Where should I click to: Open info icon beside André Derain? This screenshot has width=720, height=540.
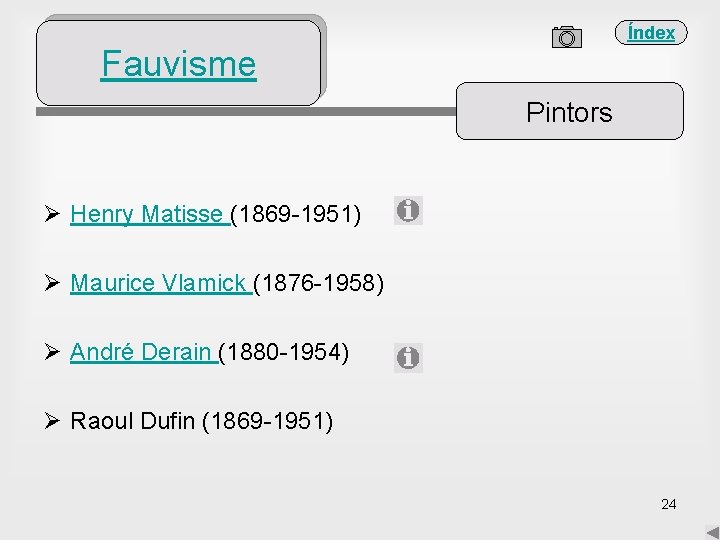point(408,357)
